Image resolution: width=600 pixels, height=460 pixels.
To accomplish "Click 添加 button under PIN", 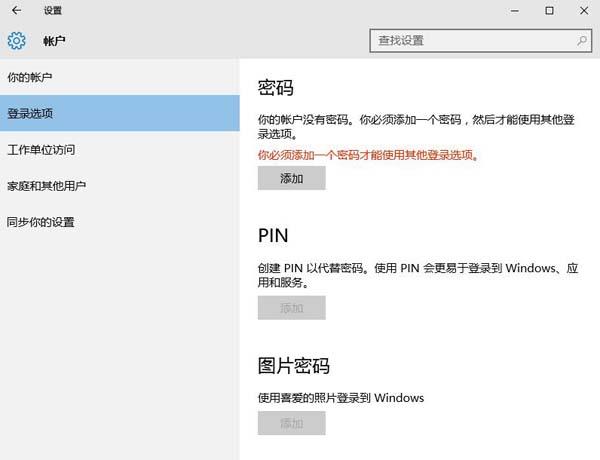I will tap(292, 308).
